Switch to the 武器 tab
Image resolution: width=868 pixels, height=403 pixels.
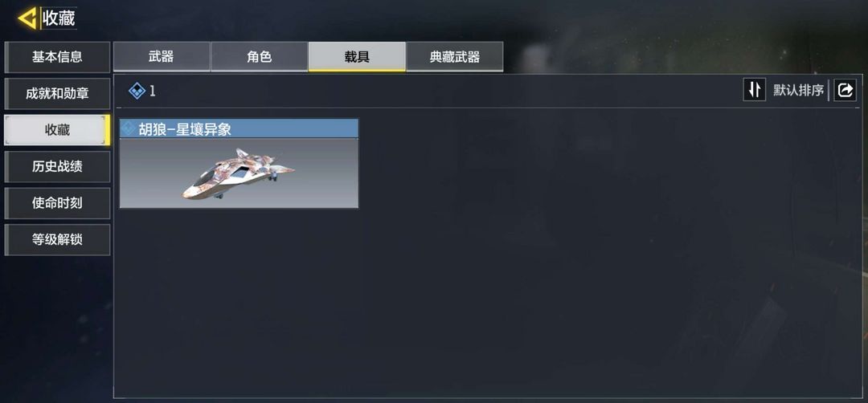point(162,56)
